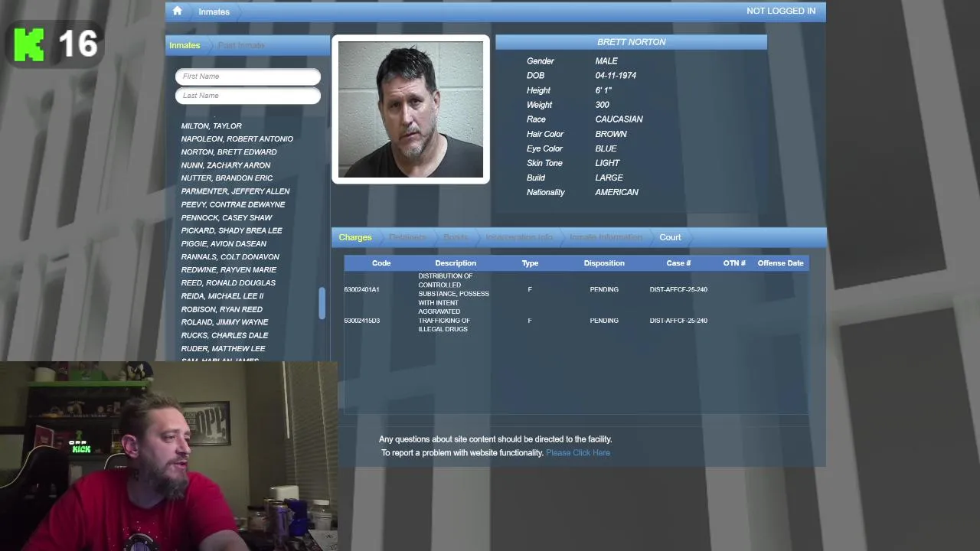
Task: Open the Court tab
Action: (670, 237)
